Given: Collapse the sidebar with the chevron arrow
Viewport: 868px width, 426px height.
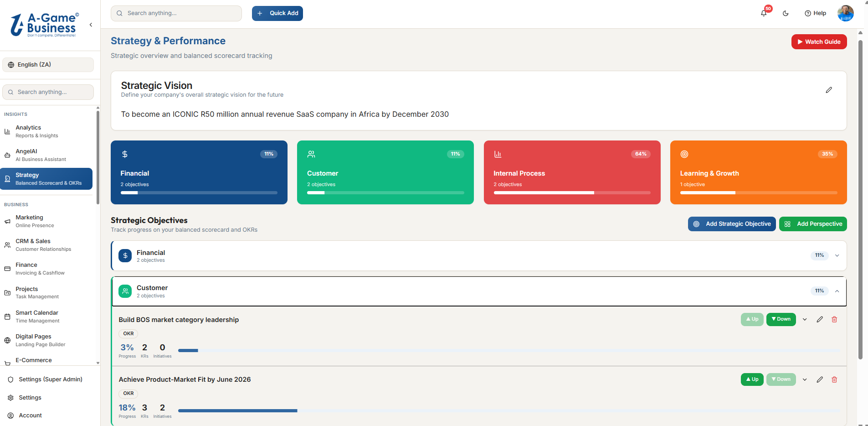Looking at the screenshot, I should click(x=91, y=25).
